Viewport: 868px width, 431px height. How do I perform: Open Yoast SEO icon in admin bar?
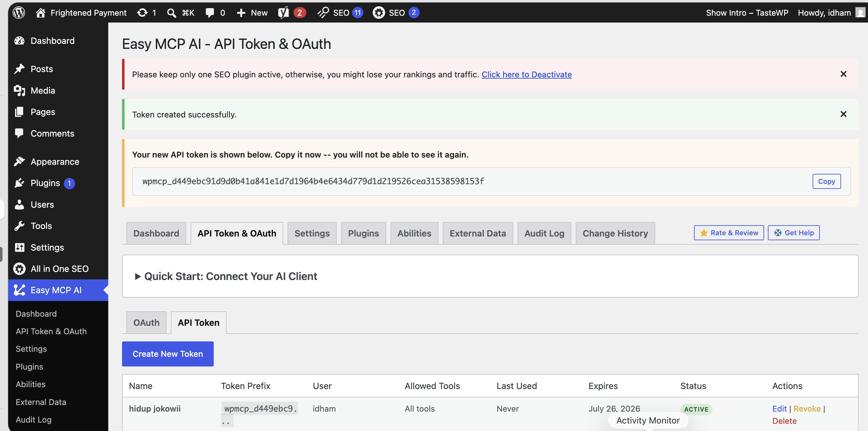pos(283,13)
